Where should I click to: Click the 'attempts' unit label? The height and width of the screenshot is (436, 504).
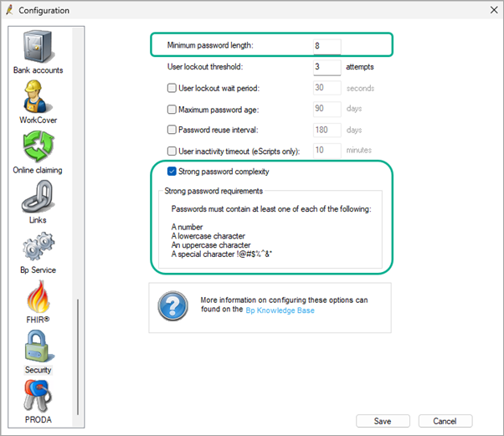click(x=360, y=67)
